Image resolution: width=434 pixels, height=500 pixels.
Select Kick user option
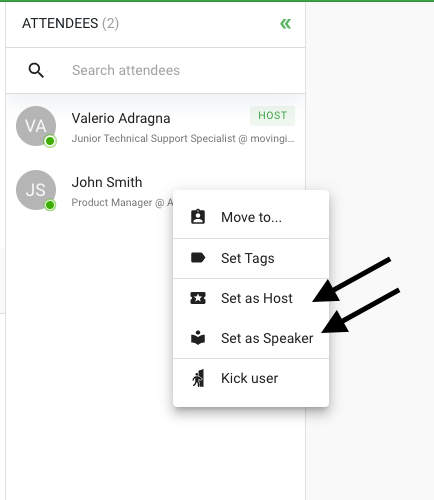tap(251, 378)
